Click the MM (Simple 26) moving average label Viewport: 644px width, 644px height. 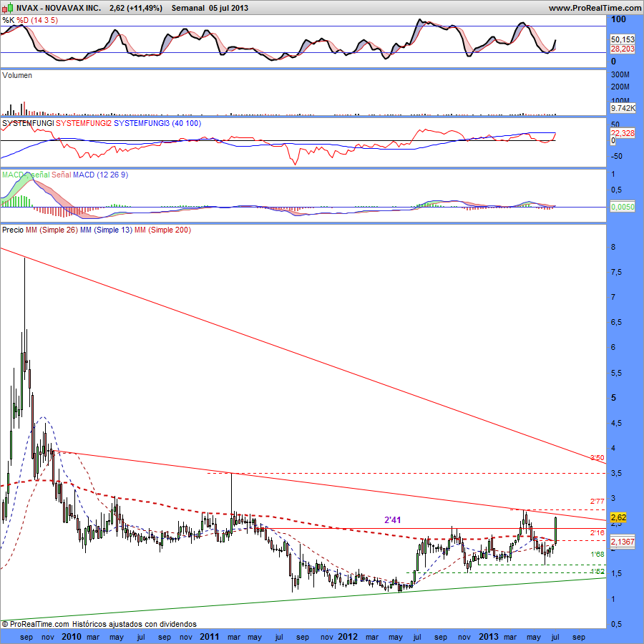tap(52, 230)
